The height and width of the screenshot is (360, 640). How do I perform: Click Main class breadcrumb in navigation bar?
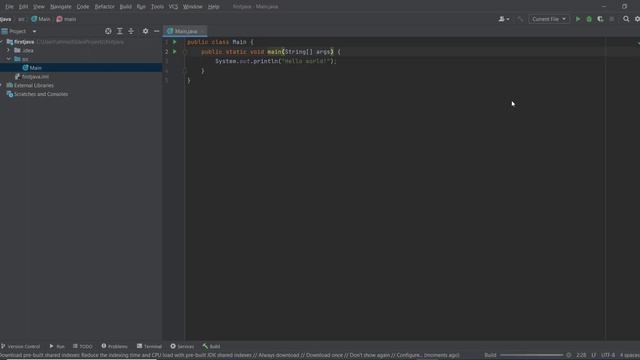pos(41,19)
